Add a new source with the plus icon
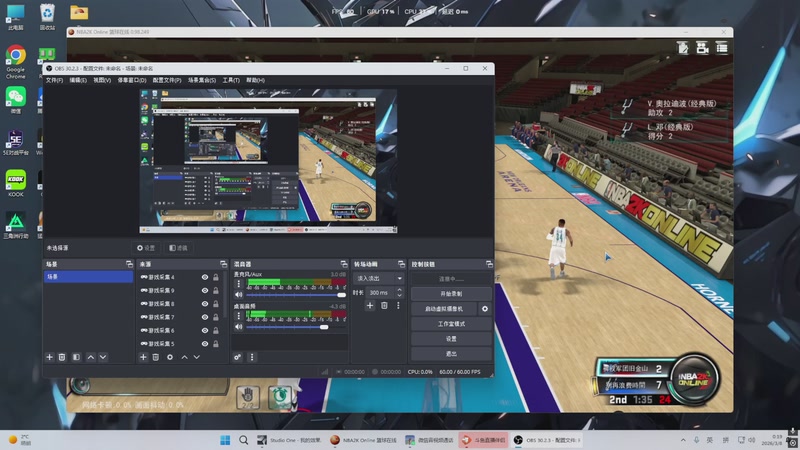800x450 pixels. 143,357
